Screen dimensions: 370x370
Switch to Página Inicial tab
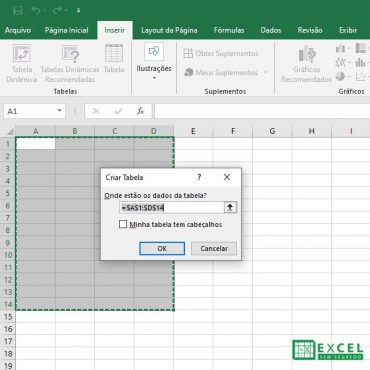[x=66, y=30]
